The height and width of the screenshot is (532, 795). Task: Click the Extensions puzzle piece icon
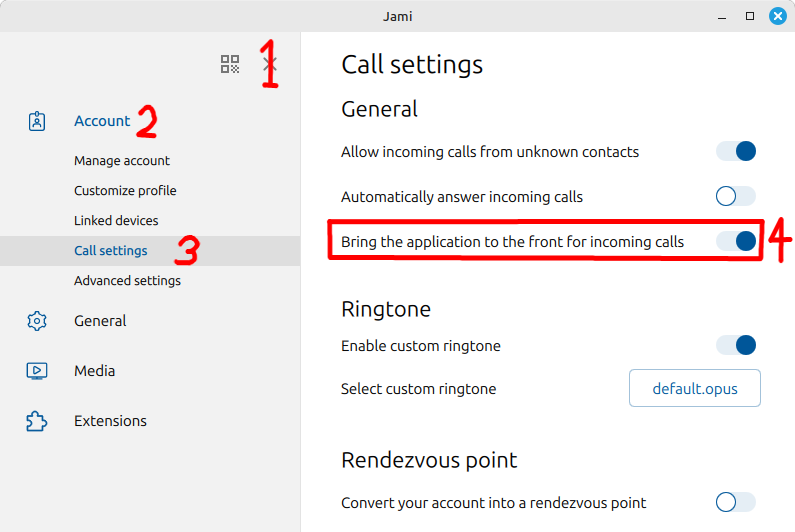click(x=37, y=421)
